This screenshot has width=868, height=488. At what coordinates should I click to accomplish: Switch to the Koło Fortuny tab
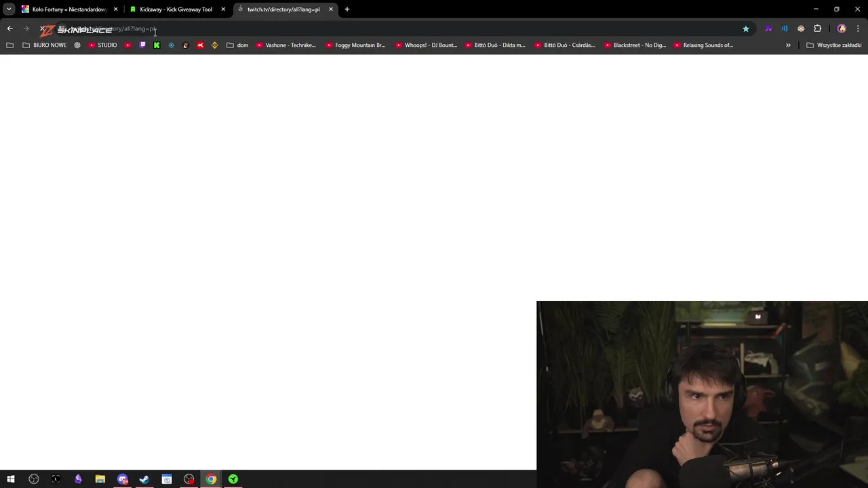69,9
